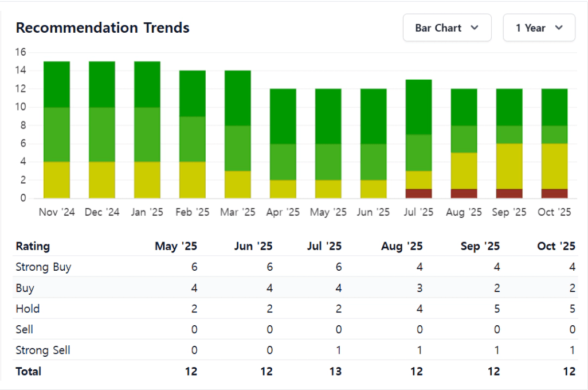Open the 1 Year range dropdown
Viewport: 588px width, 390px height.
click(539, 28)
